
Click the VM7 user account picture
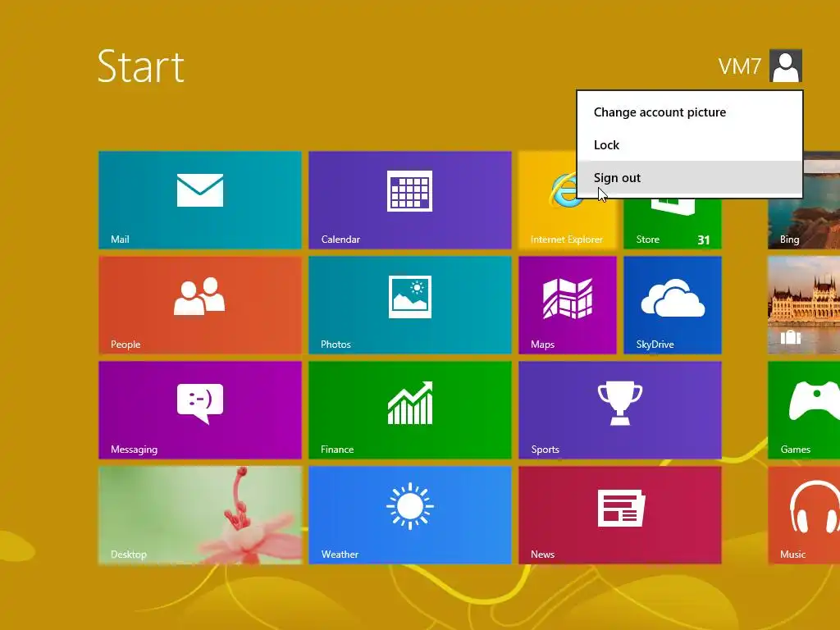pos(786,66)
